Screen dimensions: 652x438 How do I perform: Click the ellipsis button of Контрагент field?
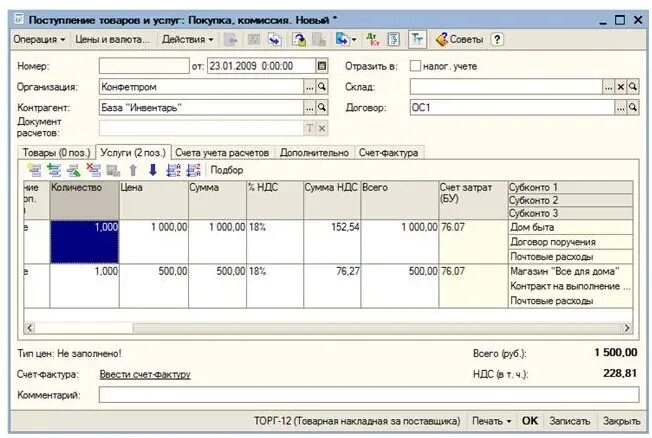[309, 108]
